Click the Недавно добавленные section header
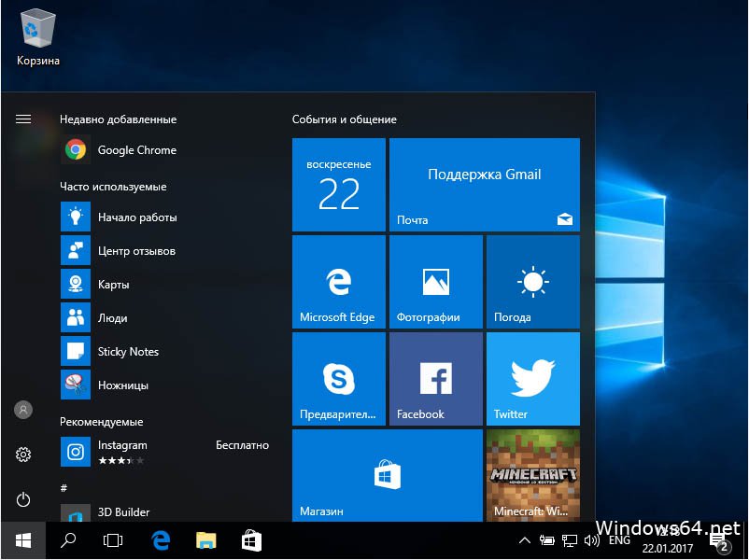 [x=118, y=119]
